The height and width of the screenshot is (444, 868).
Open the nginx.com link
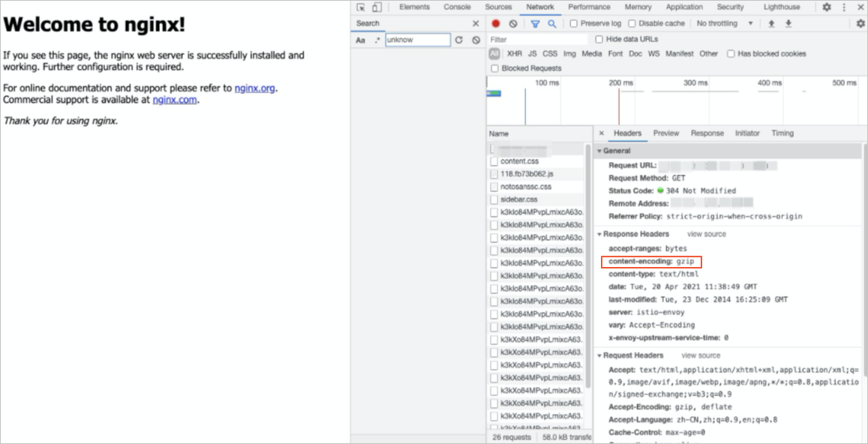coord(174,100)
